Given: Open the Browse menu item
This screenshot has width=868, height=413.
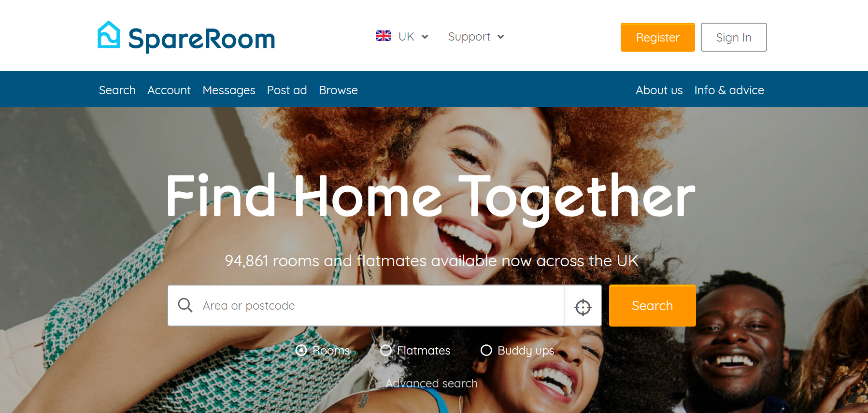Looking at the screenshot, I should click(338, 90).
